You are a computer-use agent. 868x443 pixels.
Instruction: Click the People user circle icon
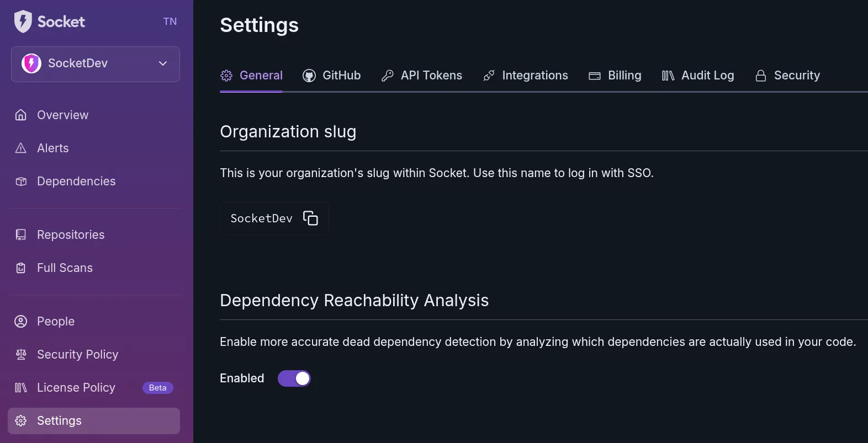coord(21,322)
